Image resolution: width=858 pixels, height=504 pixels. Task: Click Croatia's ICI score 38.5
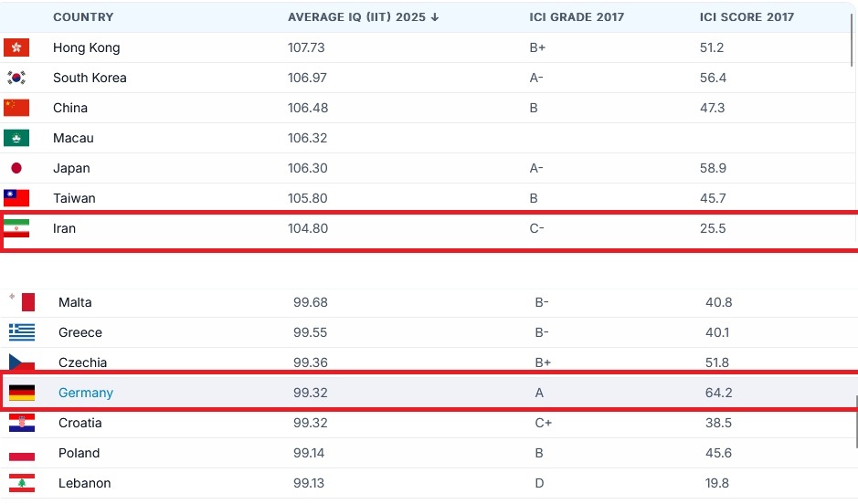718,423
